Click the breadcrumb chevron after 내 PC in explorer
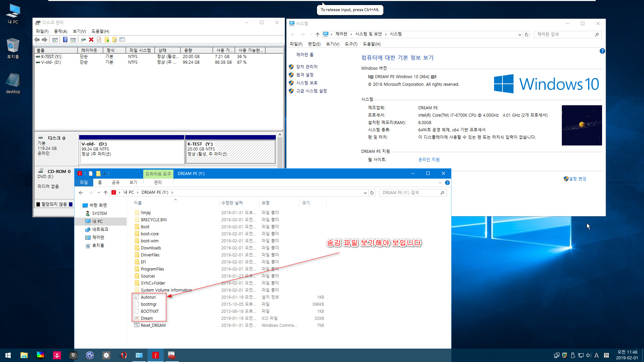 (x=138, y=192)
